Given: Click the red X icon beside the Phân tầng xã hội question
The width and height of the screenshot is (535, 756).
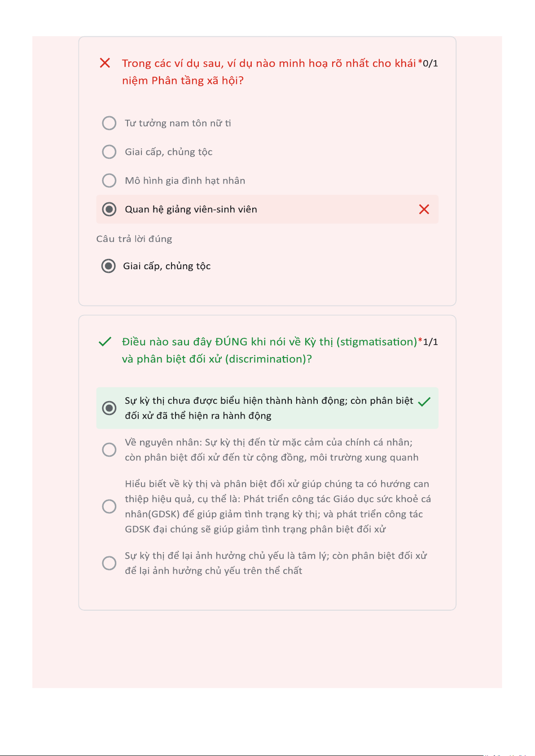Looking at the screenshot, I should point(105,63).
